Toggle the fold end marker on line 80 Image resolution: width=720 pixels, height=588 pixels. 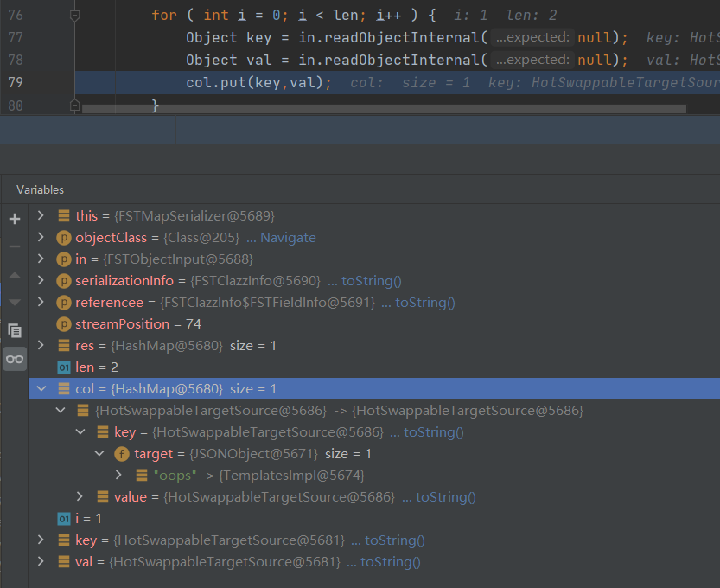tap(74, 105)
